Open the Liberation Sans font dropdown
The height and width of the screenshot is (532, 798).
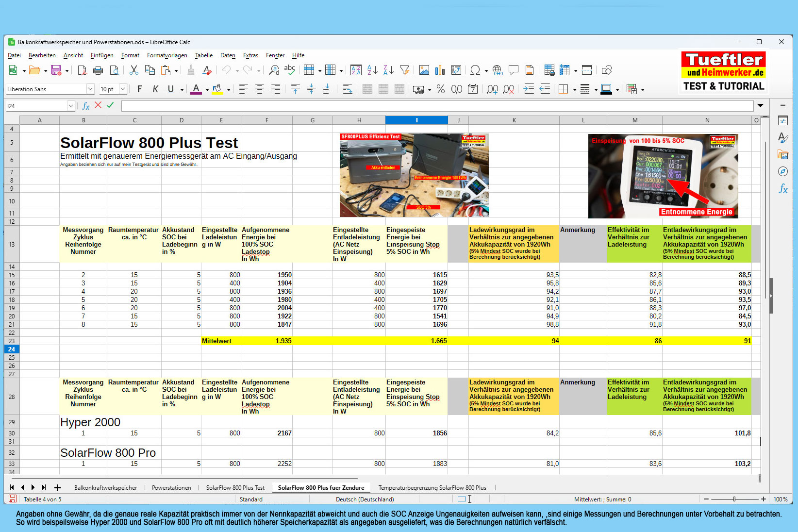coord(90,89)
